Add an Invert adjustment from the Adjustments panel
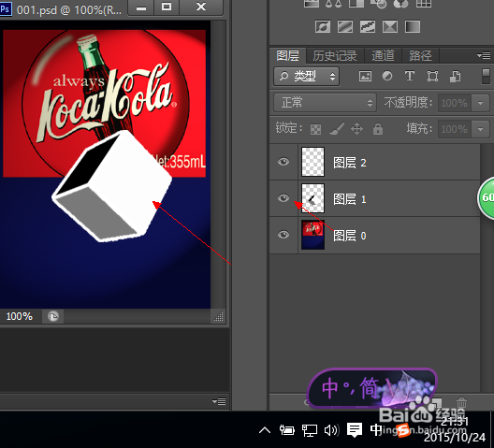 click(x=323, y=27)
